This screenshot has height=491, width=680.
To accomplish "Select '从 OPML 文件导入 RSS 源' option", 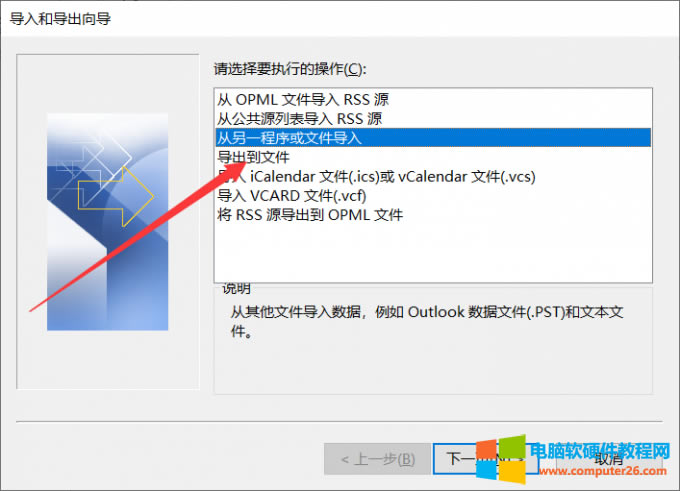I will (303, 100).
